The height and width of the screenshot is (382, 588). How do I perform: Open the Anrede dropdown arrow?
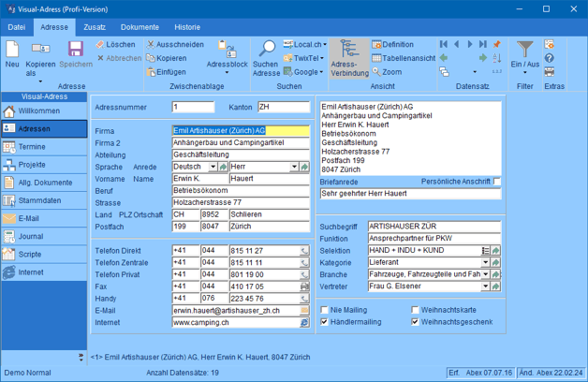tap(294, 167)
